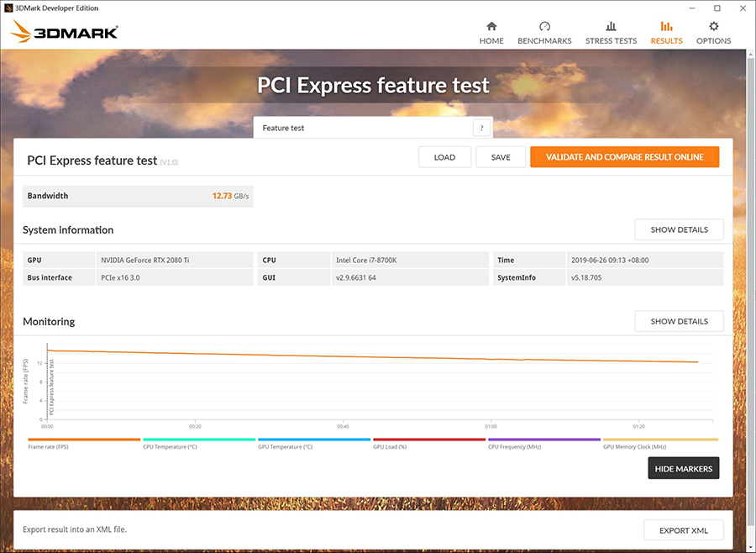Click the Results chart icon
Image resolution: width=756 pixels, height=553 pixels.
coord(666,26)
